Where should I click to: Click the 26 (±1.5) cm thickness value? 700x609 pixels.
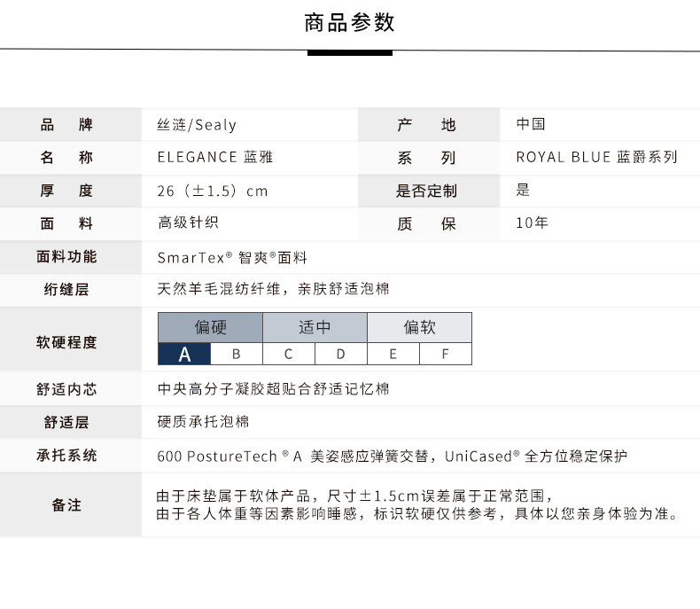213,191
